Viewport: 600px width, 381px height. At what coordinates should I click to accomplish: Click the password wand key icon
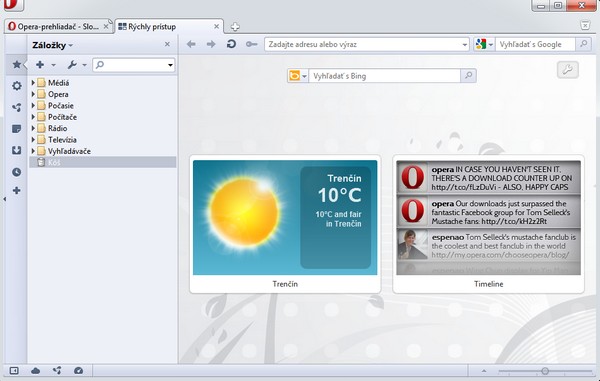click(x=251, y=44)
